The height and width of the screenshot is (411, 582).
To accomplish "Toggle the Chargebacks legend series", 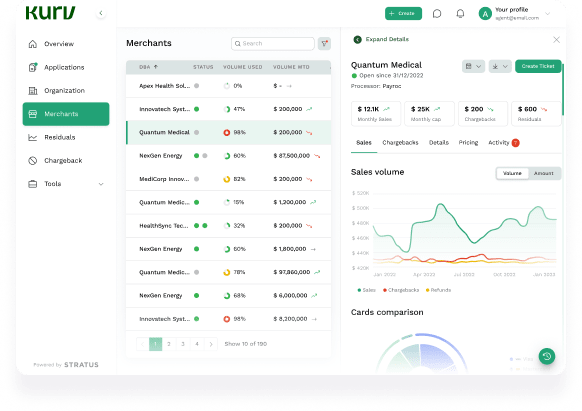I will (x=401, y=290).
